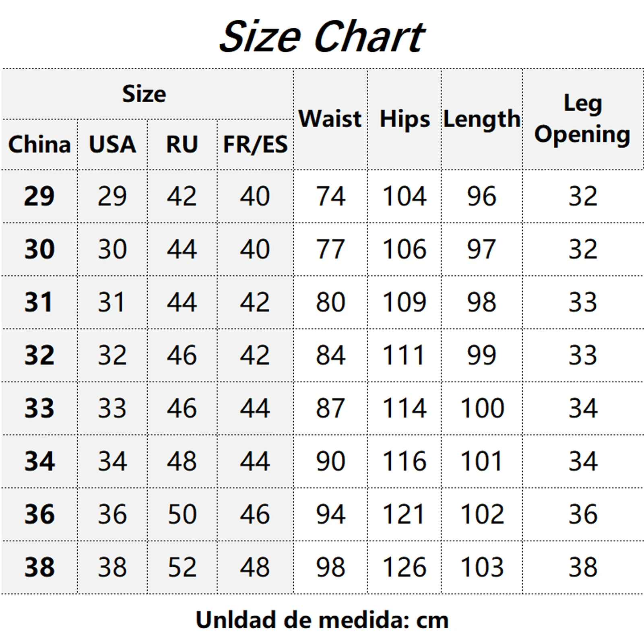The image size is (644, 644).
Task: Click the RU column header
Action: [x=182, y=144]
